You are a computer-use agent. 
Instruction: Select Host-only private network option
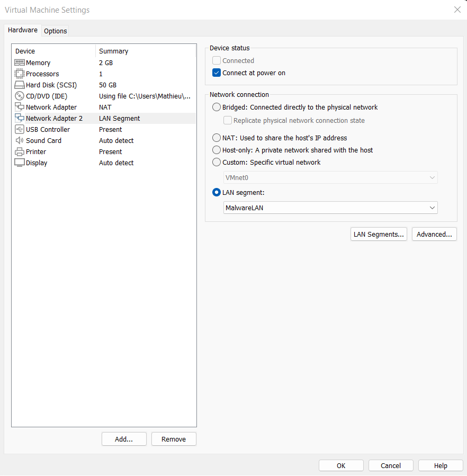[217, 150]
